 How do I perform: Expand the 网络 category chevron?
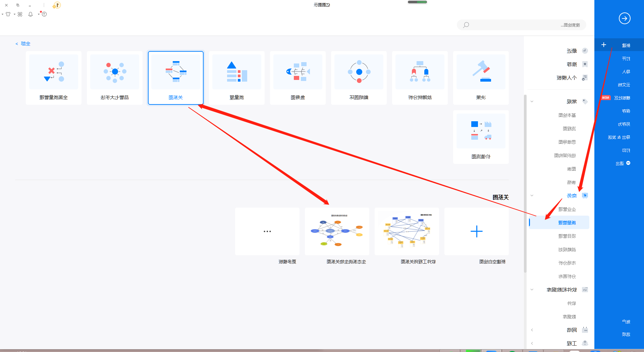point(532,330)
